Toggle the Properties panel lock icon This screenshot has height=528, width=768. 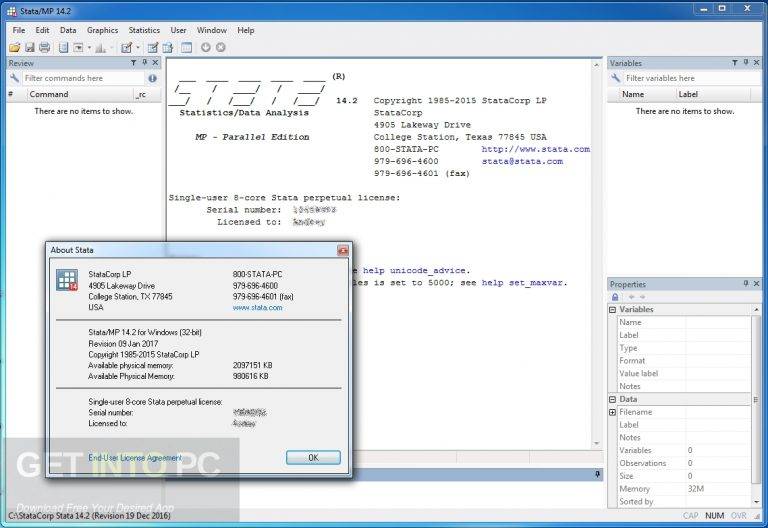point(615,297)
